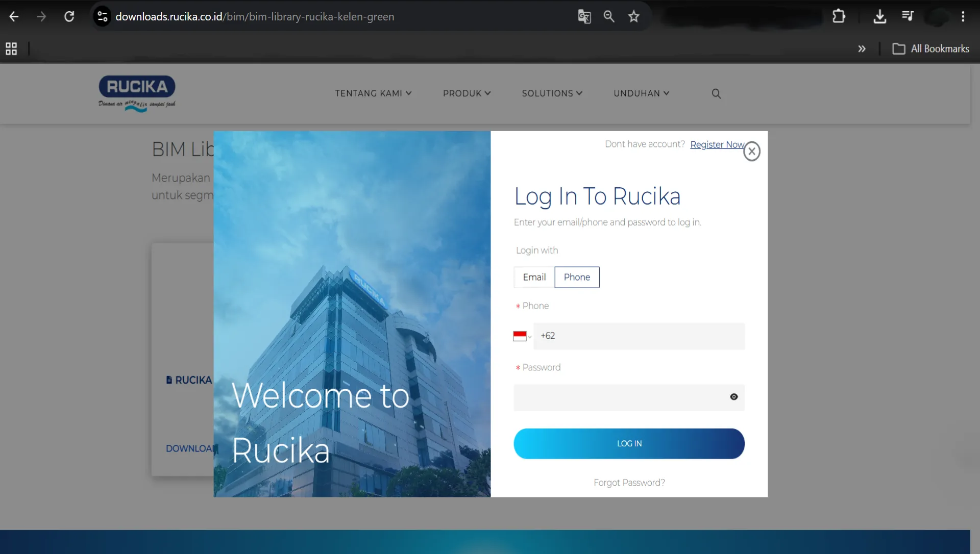The image size is (980, 554).
Task: Focus the password input field
Action: [x=629, y=397]
